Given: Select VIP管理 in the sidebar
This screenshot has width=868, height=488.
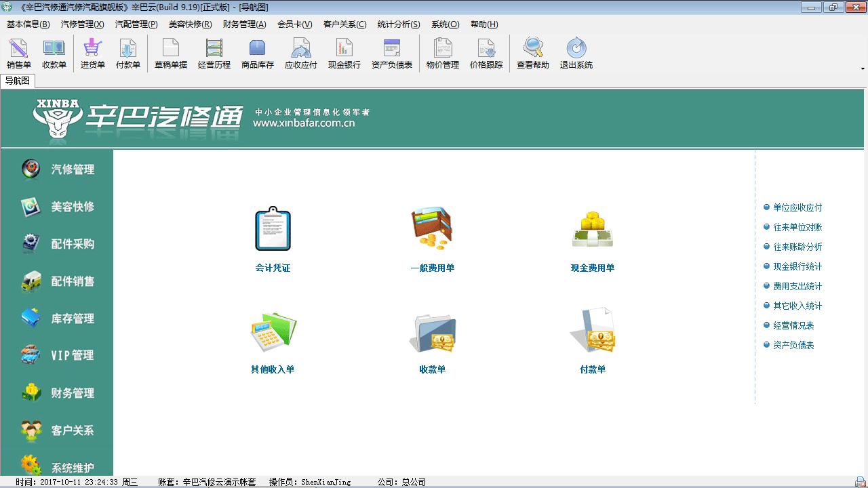Looking at the screenshot, I should click(x=57, y=355).
